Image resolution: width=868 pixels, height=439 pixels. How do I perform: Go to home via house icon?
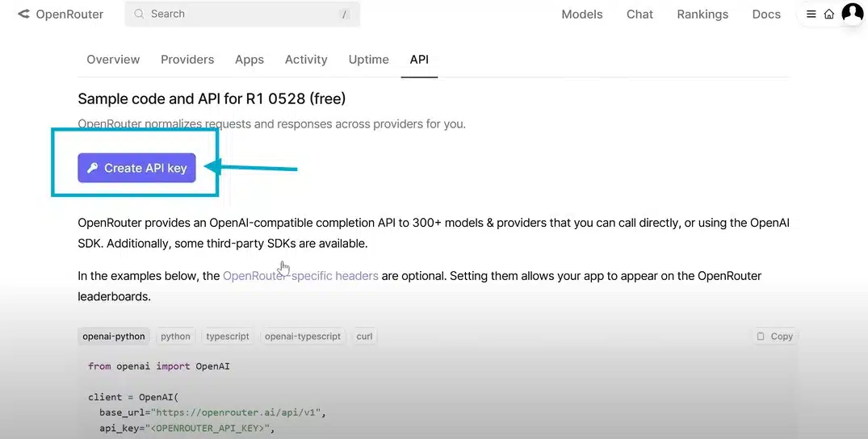[x=828, y=15]
